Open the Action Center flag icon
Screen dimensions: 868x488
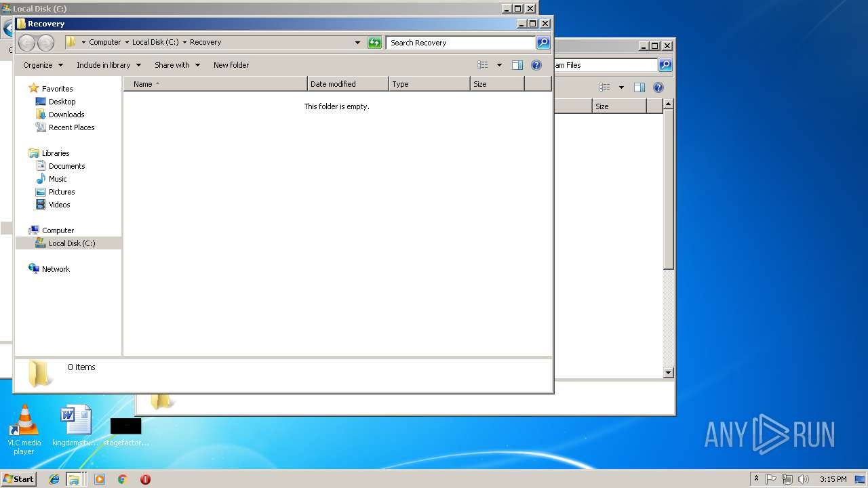[771, 479]
